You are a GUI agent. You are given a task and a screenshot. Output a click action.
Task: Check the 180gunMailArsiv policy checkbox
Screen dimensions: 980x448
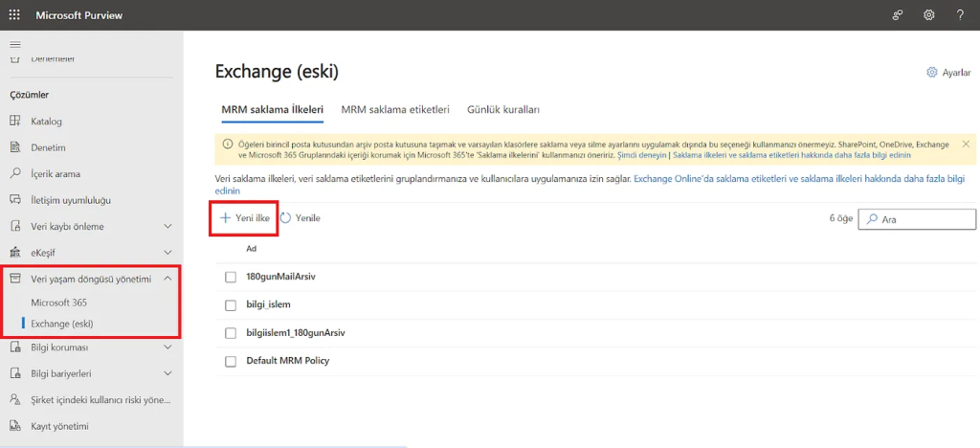pos(230,277)
